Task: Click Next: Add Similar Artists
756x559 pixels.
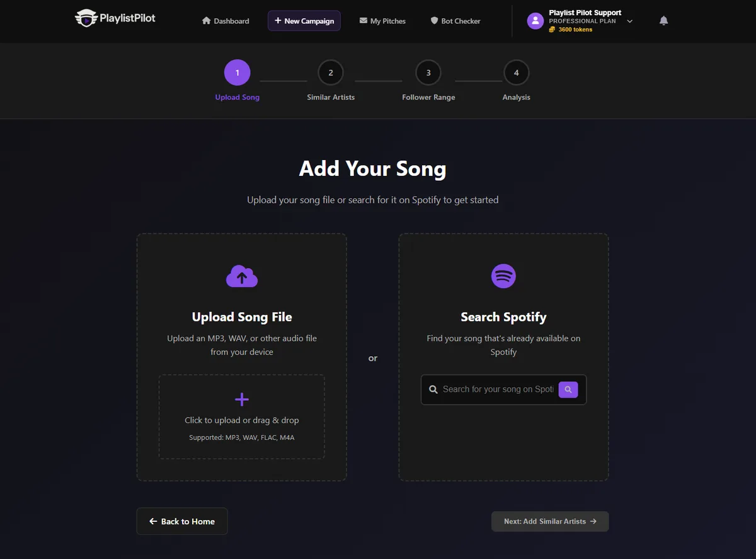Action: tap(549, 521)
